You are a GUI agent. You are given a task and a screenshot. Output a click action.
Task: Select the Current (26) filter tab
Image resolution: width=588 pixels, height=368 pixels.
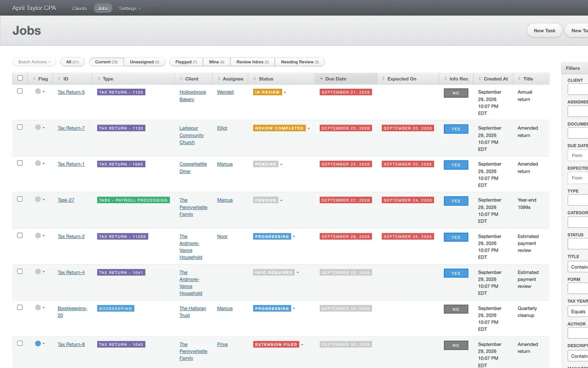pos(106,62)
